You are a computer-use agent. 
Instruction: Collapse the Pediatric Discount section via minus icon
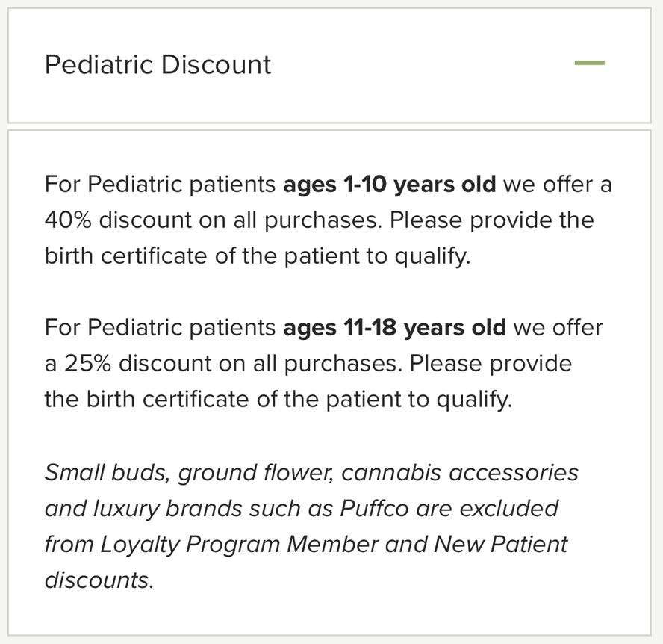[589, 64]
